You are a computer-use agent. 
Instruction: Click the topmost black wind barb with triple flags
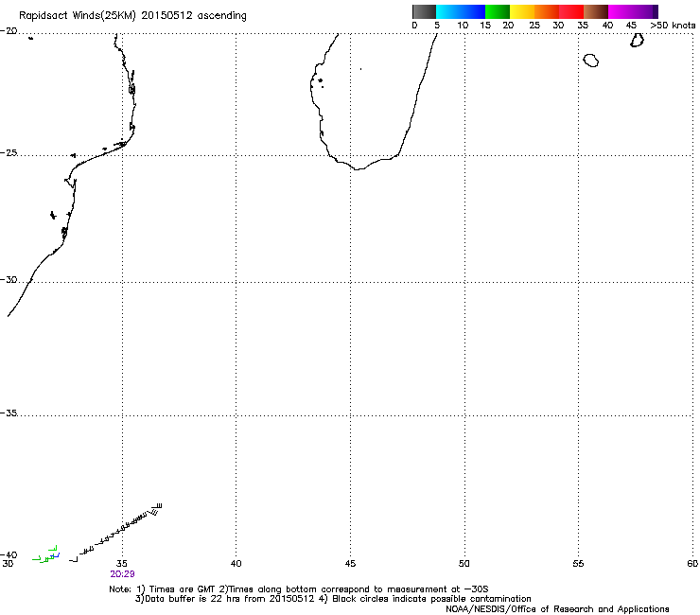tap(157, 506)
